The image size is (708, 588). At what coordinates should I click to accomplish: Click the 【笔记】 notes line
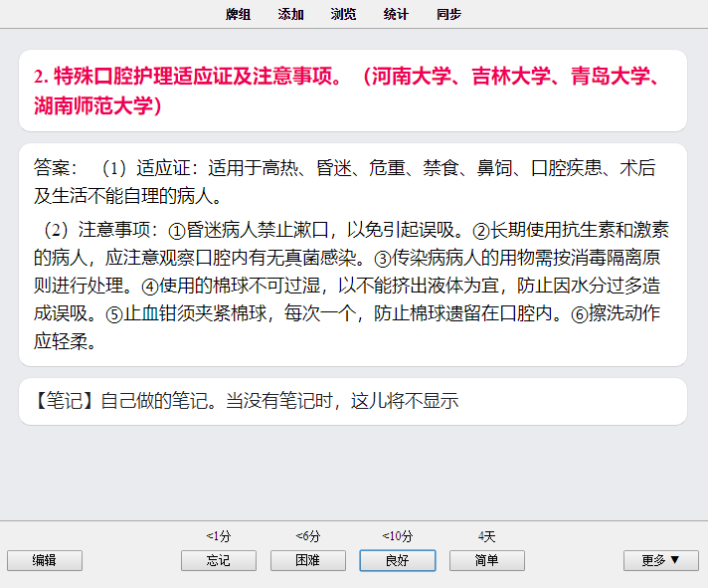pyautogui.click(x=246, y=401)
